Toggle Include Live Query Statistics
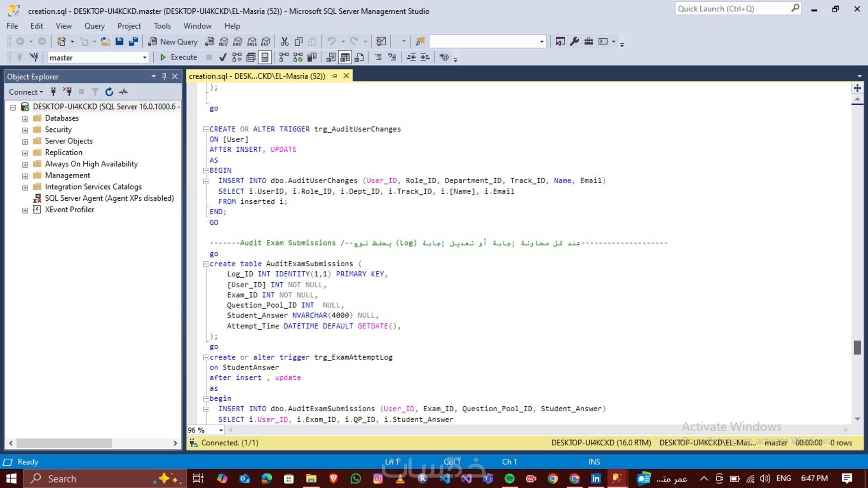This screenshot has width=868, height=488. [298, 58]
